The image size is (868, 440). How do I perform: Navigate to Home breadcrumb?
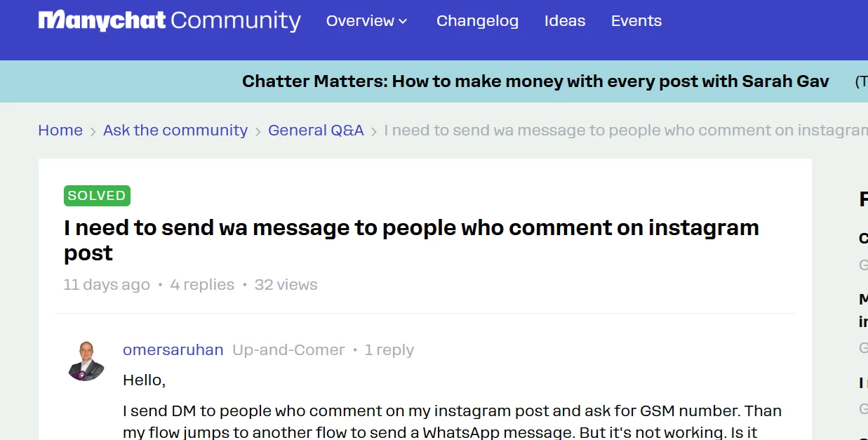coord(60,131)
